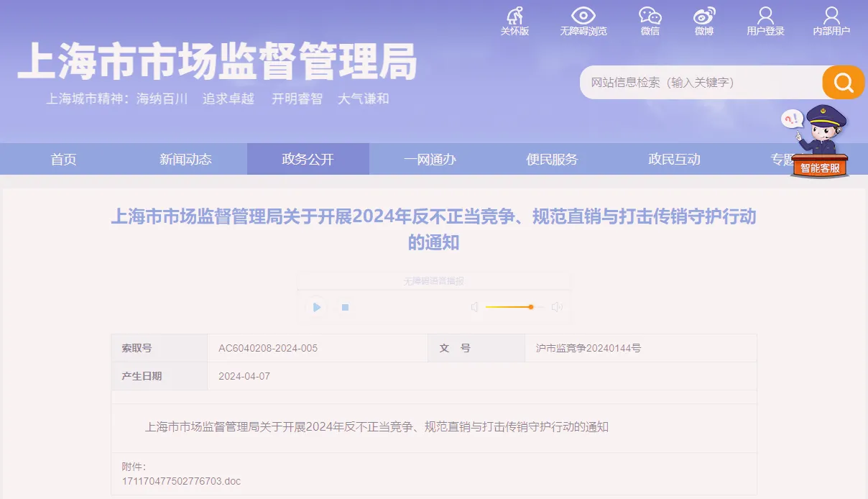Stop the audio narration
This screenshot has width=868, height=499.
[x=345, y=307]
